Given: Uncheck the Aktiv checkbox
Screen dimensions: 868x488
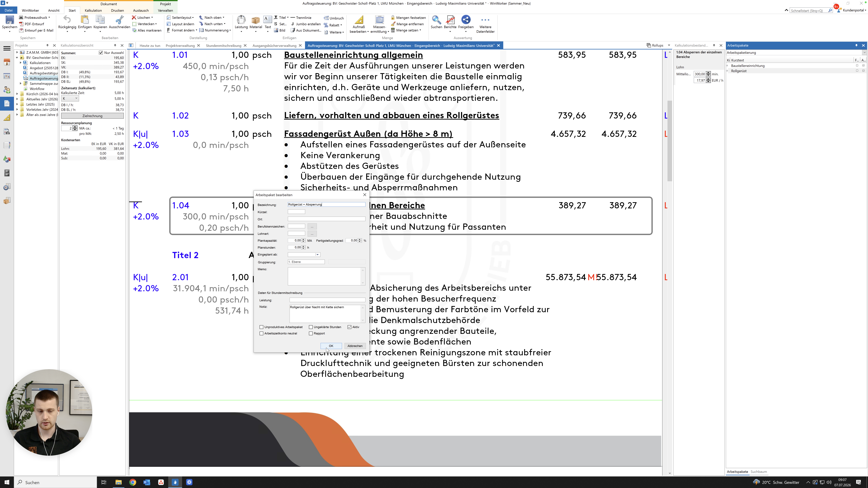Looking at the screenshot, I should pos(349,327).
